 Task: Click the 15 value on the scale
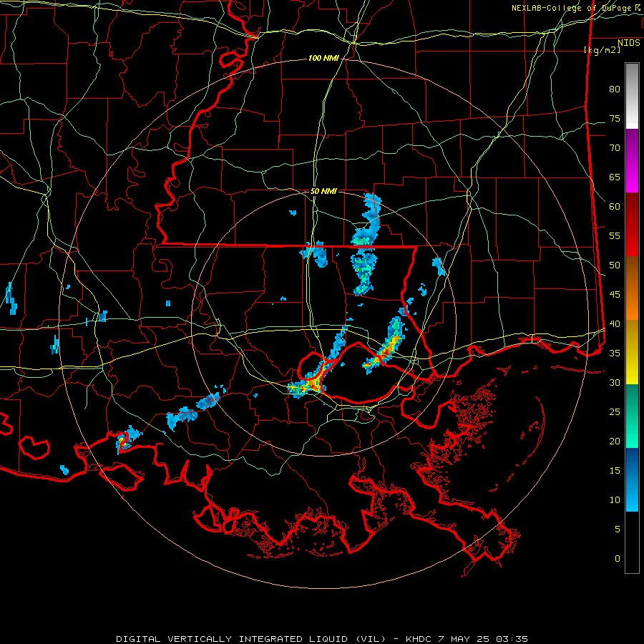[615, 471]
